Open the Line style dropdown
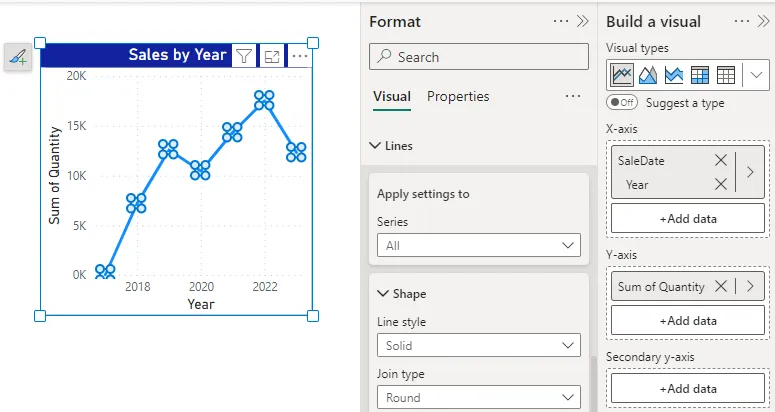 (479, 346)
